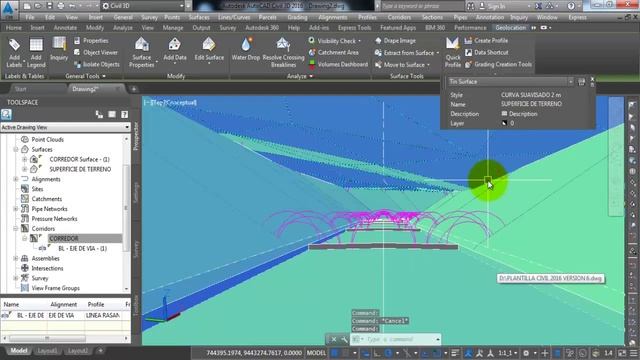
Task: Click the Toolspace help icon
Action: tap(124, 115)
